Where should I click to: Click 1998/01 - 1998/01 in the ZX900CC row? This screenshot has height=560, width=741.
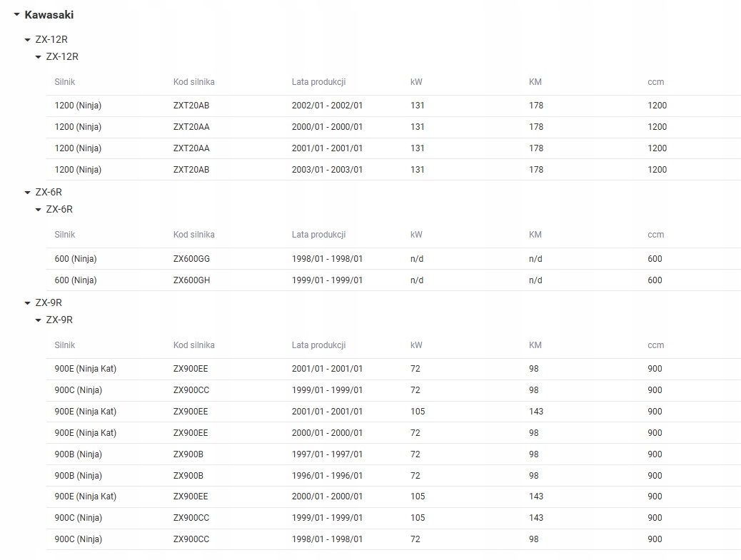click(327, 539)
